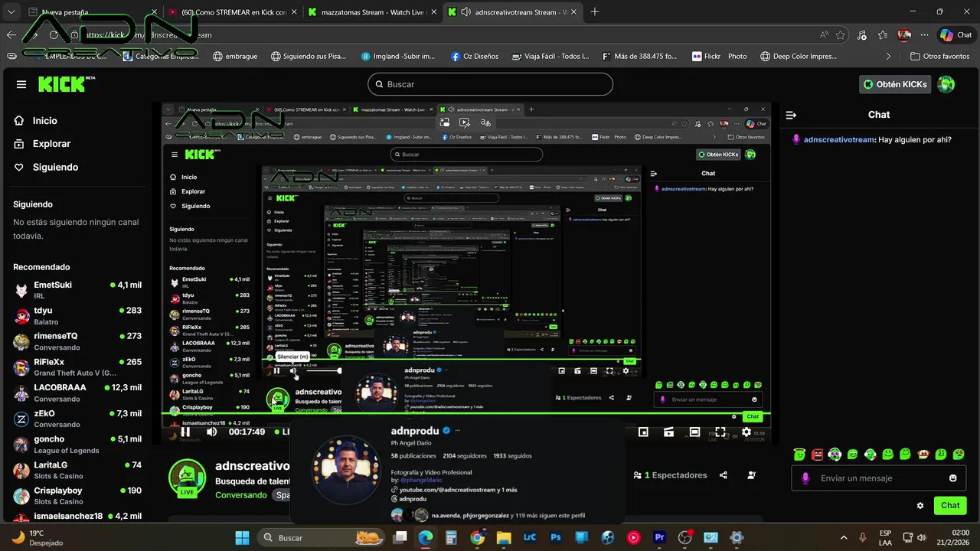Screen dimensions: 980x551
Task: Open the video player settings gear
Action: click(x=746, y=432)
